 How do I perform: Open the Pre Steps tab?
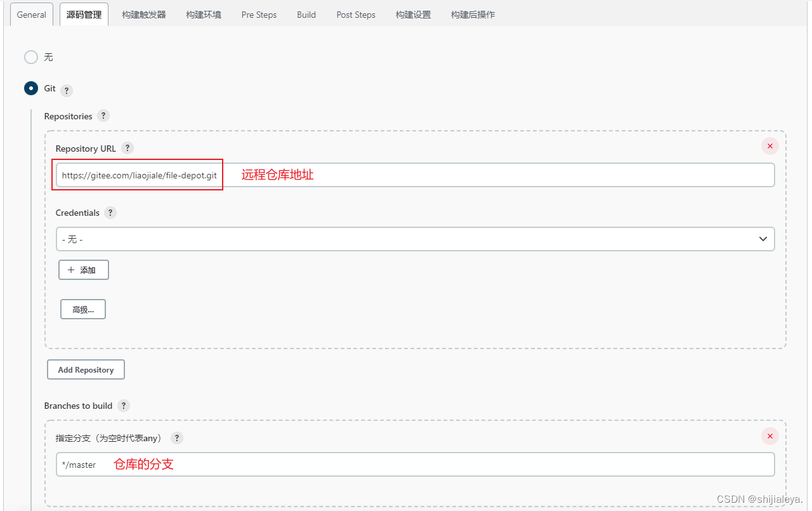click(x=259, y=15)
